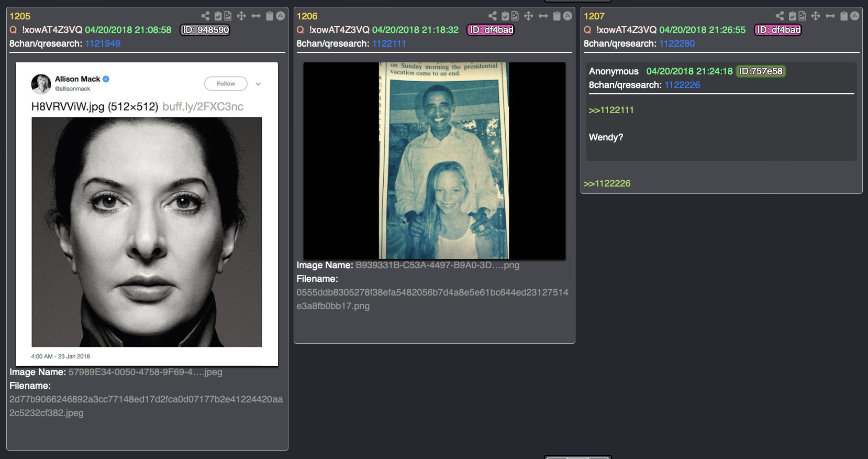
Task: Select the filename hash ending e3a8fb0bb17.png
Action: pyautogui.click(x=432, y=299)
